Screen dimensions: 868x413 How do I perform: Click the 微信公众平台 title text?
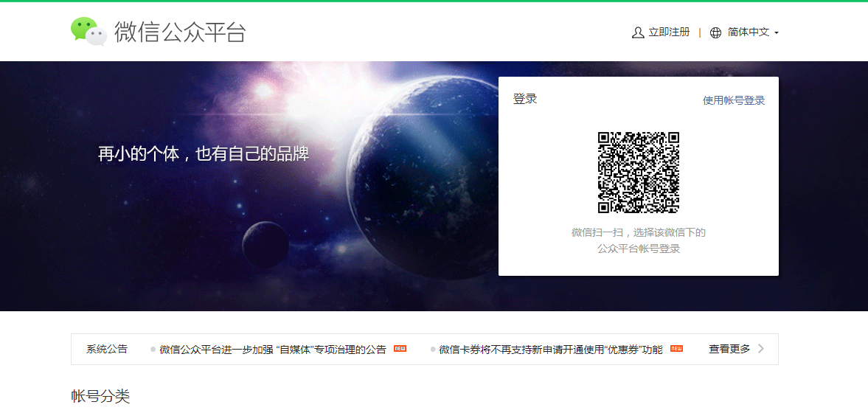(180, 32)
